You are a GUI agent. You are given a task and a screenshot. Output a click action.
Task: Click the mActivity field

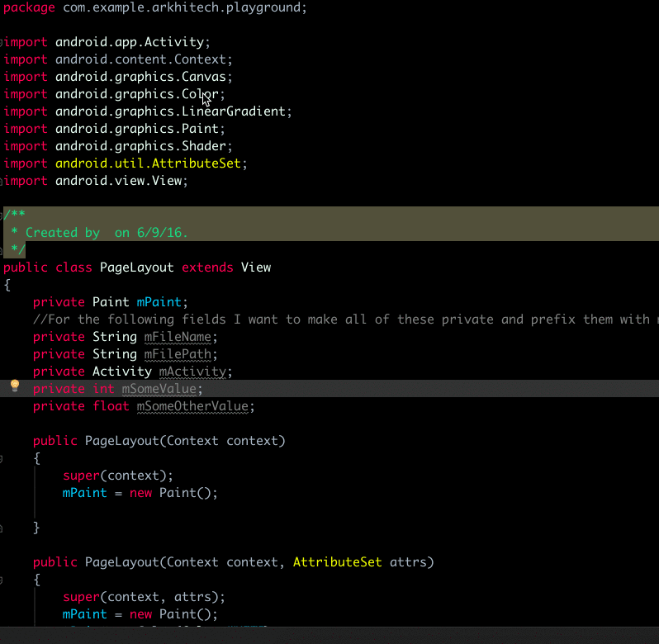(192, 372)
